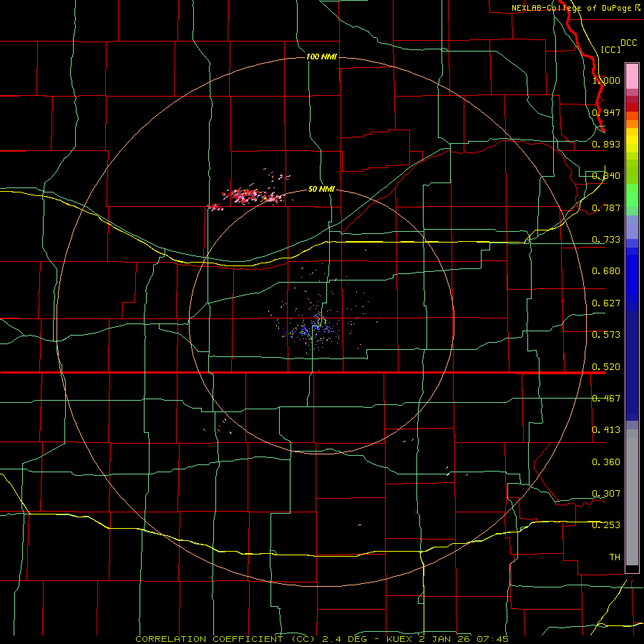
Task: Click the 1.000 value on color scale
Action: tap(606, 80)
